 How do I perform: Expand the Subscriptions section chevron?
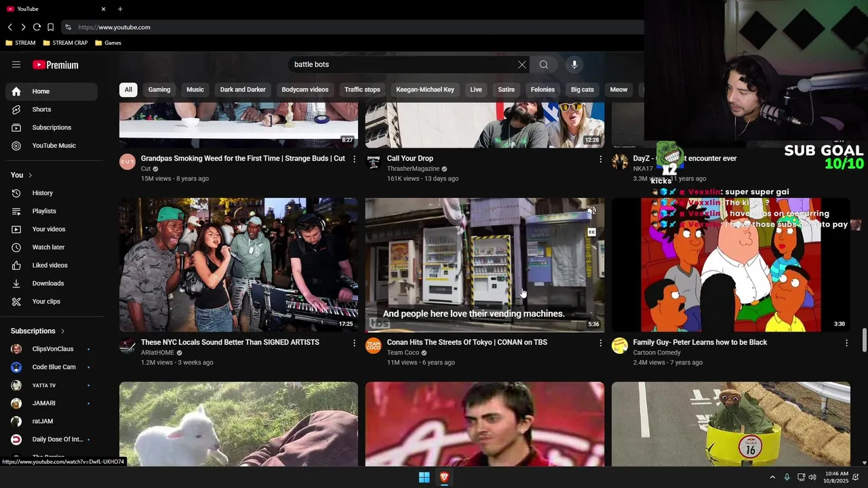(62, 331)
